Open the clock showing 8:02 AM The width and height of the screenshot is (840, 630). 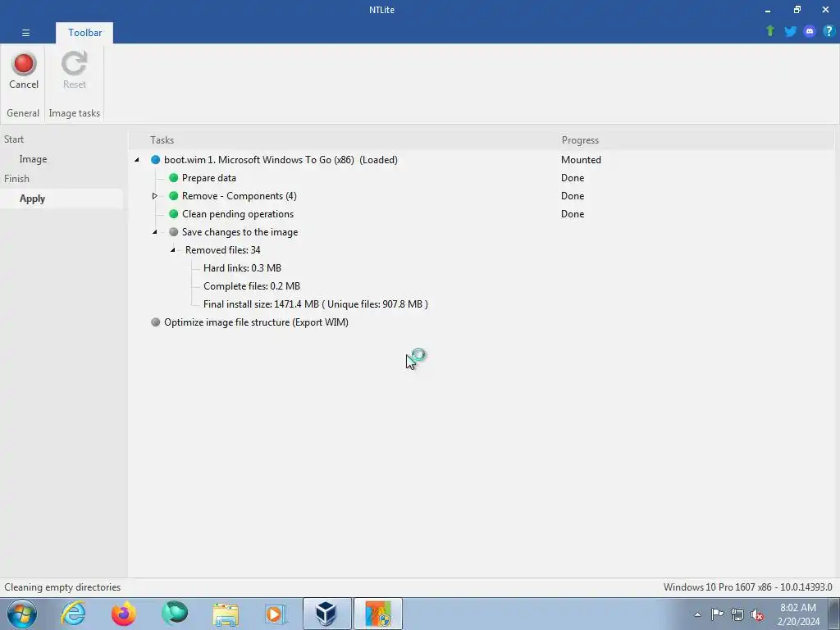tap(798, 614)
